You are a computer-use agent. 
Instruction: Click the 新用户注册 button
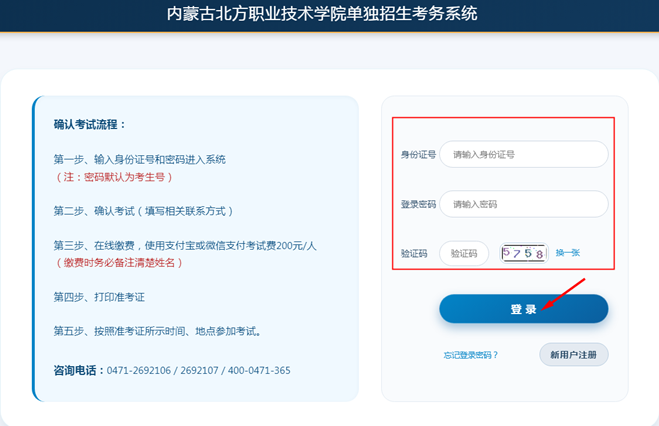coord(573,355)
